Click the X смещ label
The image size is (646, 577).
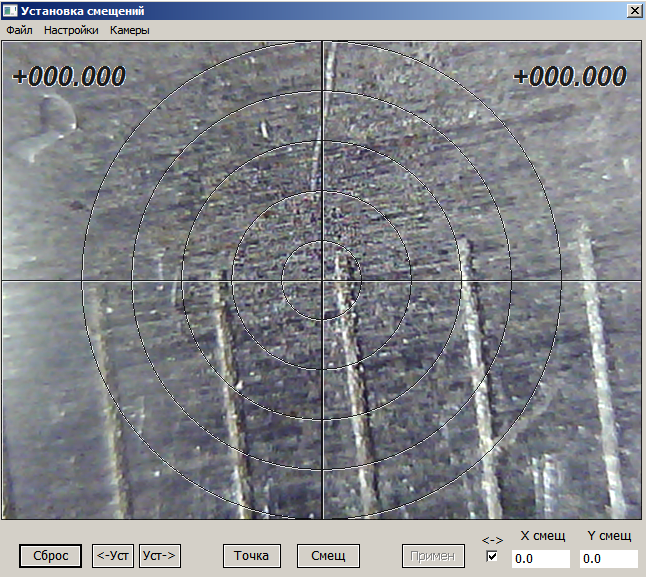tap(543, 537)
